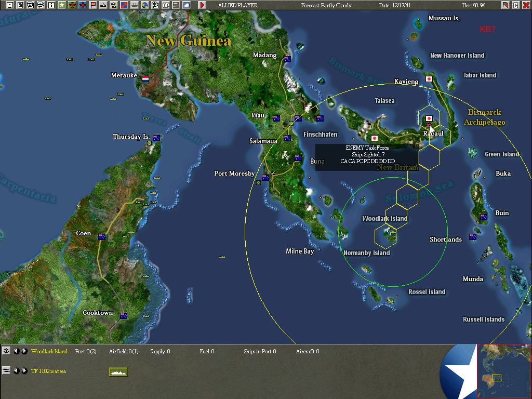This screenshot has width=532, height=399.
Task: Select the Australian flag at Thursday Is.
Action: tap(156, 138)
